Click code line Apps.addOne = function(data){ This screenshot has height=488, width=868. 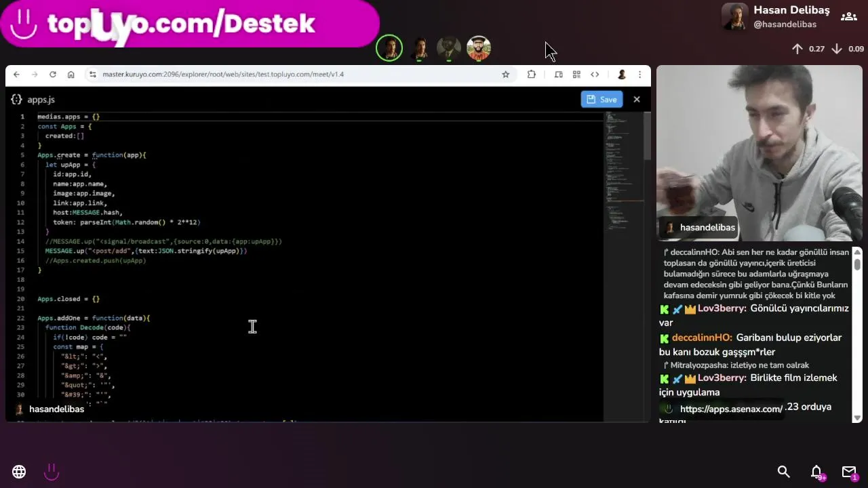click(x=94, y=318)
